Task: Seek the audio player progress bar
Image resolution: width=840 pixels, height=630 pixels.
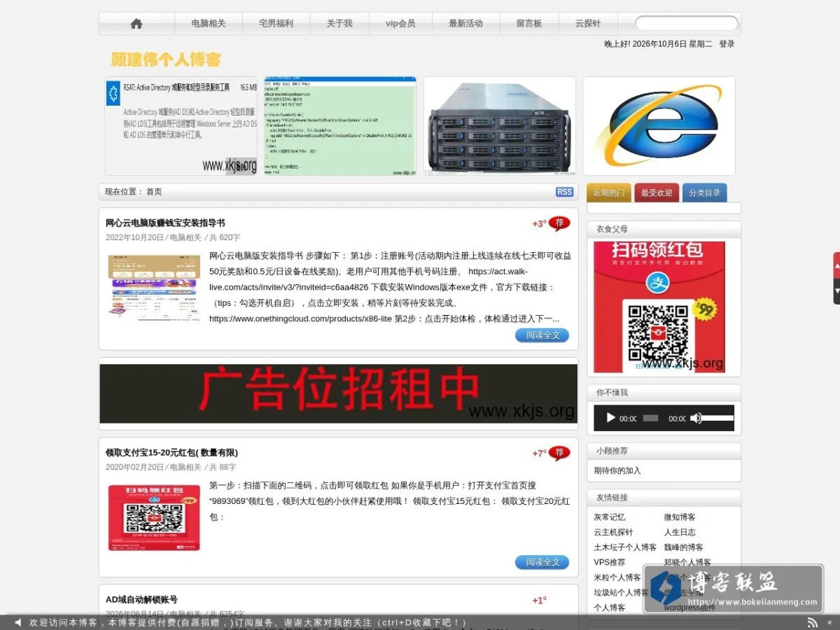Action: [x=651, y=419]
